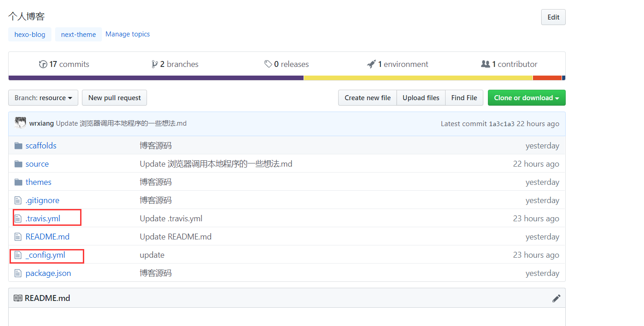Viewport: 644px width, 326px height.
Task: Click the 'Update .travis.yml' commit message
Action: [x=171, y=219]
